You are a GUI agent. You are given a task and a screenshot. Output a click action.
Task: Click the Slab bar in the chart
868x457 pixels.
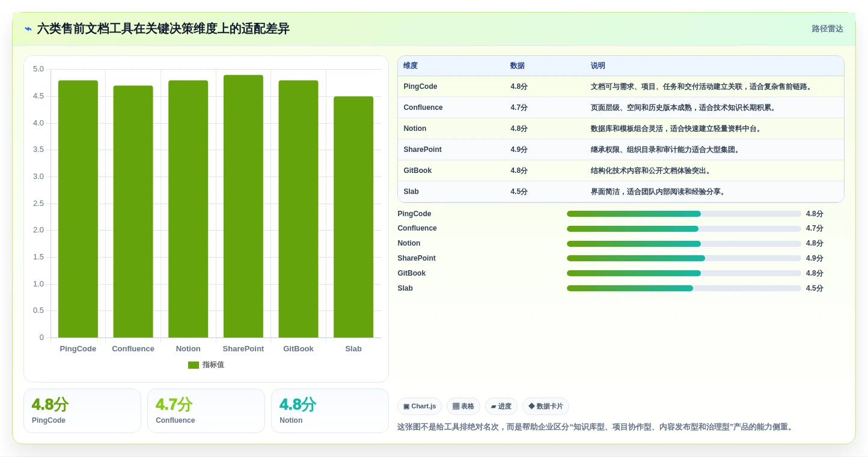pyautogui.click(x=353, y=217)
